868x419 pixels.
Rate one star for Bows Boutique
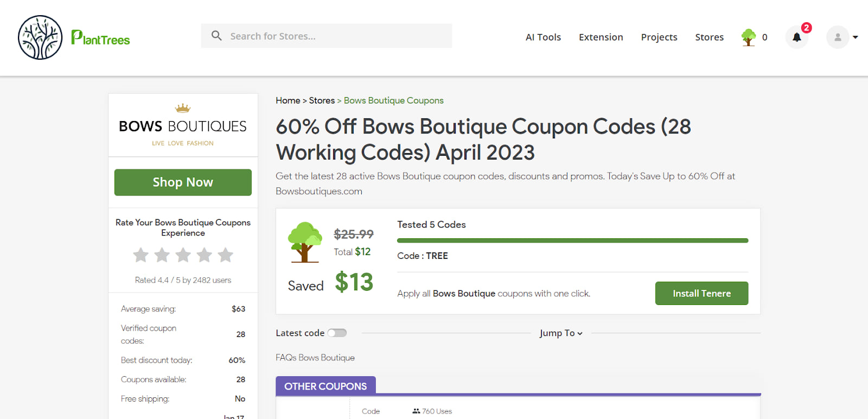141,255
